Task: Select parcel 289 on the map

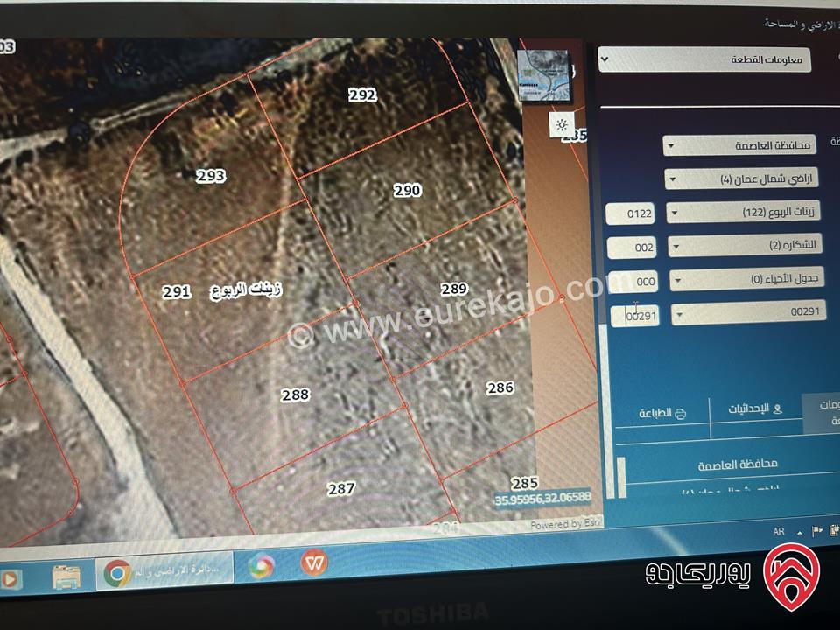Action: click(x=454, y=290)
